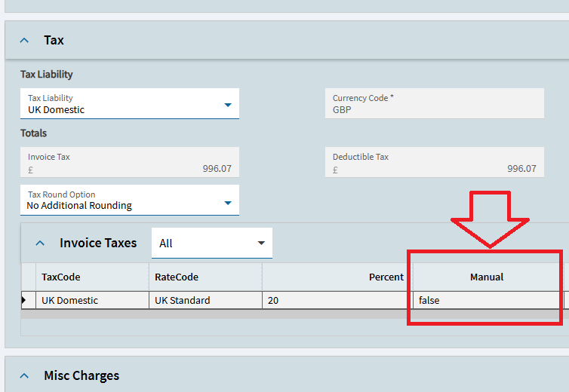Image resolution: width=569 pixels, height=392 pixels.
Task: Sort by the TaxCode column header
Action: pos(92,277)
